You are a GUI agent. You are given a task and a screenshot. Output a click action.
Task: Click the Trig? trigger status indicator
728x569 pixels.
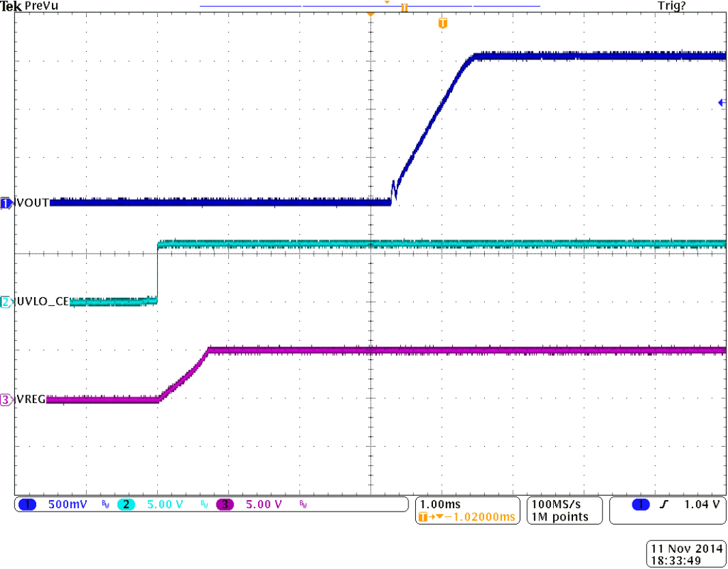tap(672, 6)
